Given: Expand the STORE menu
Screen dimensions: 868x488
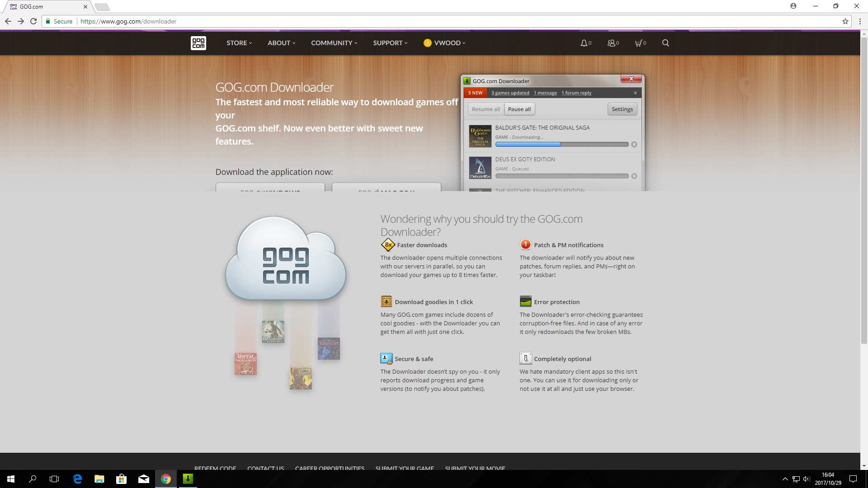Looking at the screenshot, I should (239, 43).
